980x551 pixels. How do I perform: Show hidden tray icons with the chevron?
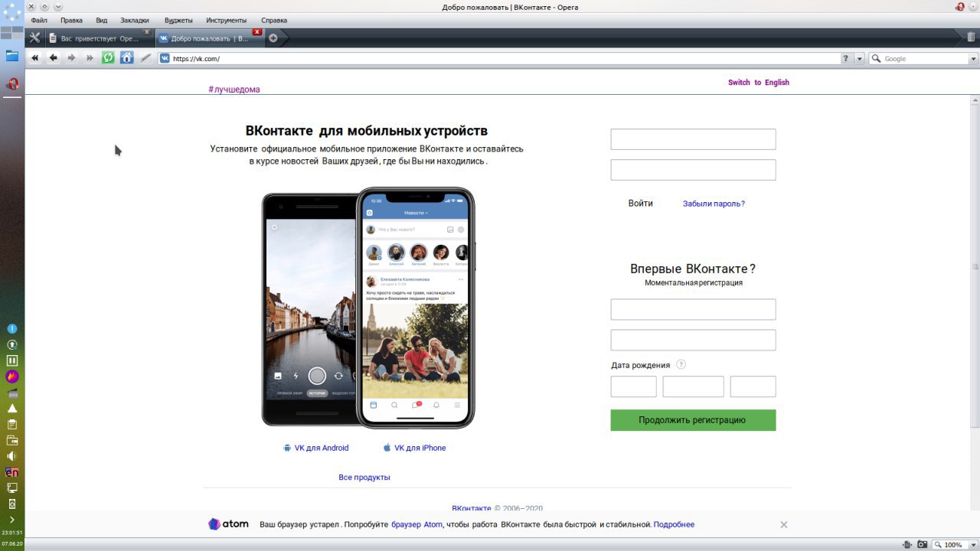point(12,520)
